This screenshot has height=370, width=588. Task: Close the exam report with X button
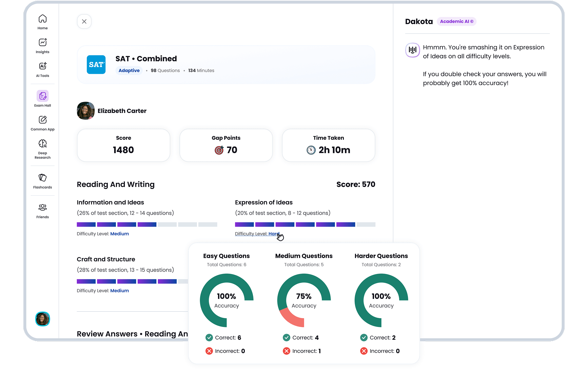point(84,21)
